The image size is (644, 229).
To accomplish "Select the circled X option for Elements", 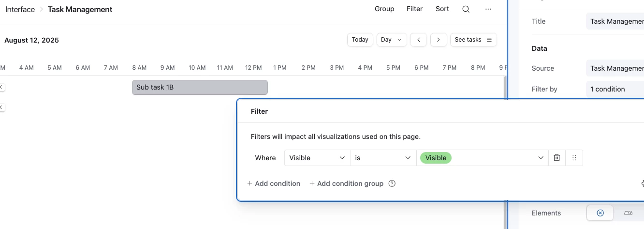I will point(600,213).
